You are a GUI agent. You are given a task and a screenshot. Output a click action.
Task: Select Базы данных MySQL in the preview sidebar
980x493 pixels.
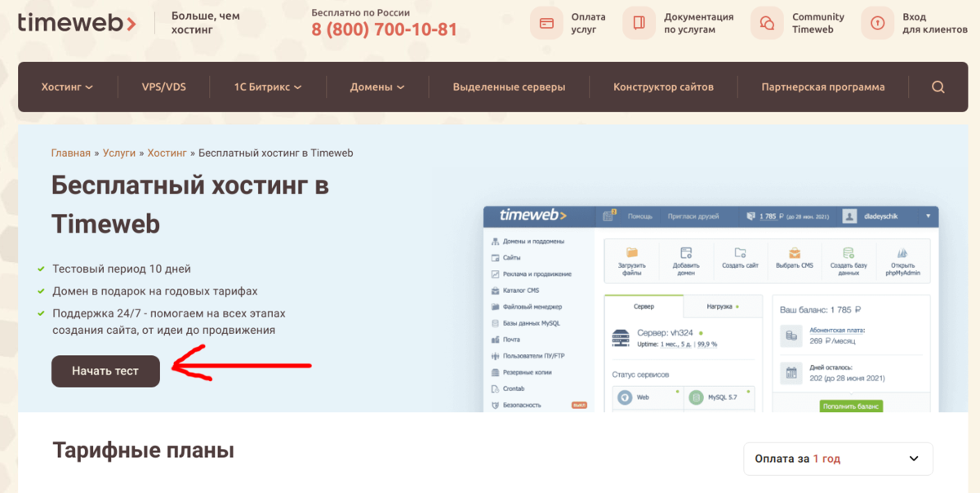coord(525,323)
